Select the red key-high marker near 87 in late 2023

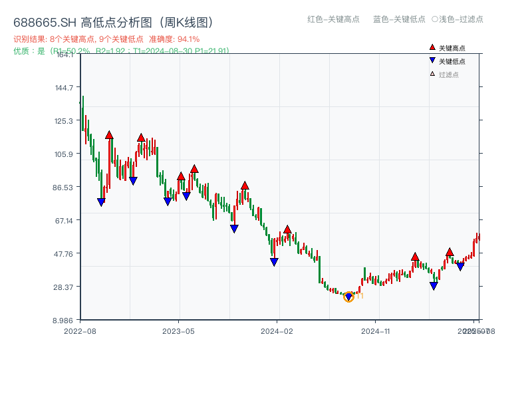tap(245, 186)
